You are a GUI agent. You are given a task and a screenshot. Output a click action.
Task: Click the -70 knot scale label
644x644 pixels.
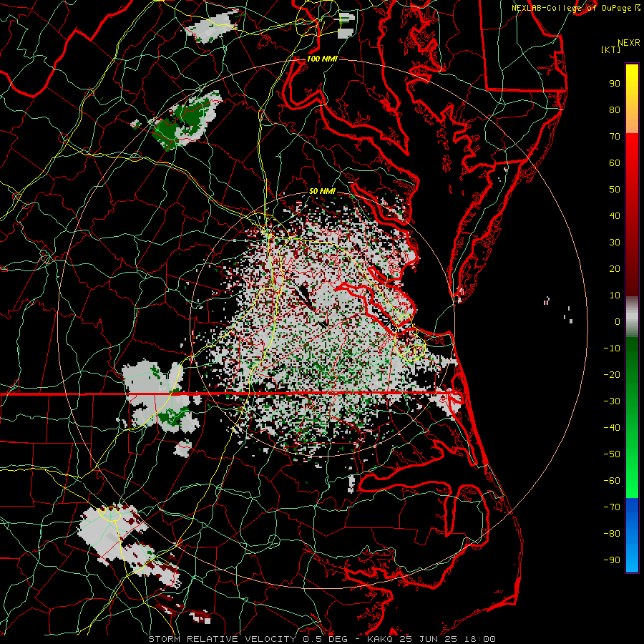tap(612, 507)
